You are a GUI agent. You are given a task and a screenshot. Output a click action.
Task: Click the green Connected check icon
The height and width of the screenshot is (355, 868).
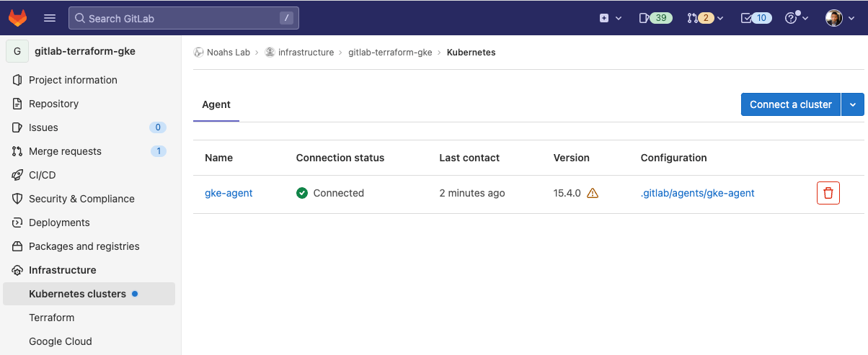[x=302, y=193]
